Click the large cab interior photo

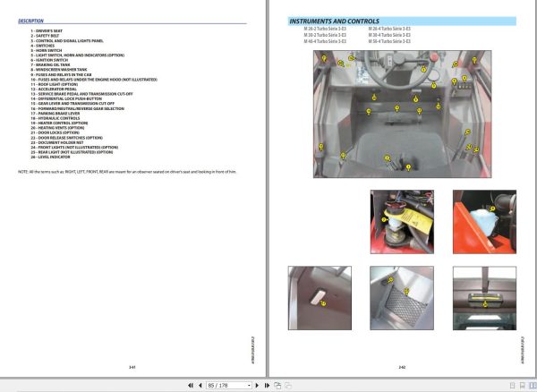[403, 114]
